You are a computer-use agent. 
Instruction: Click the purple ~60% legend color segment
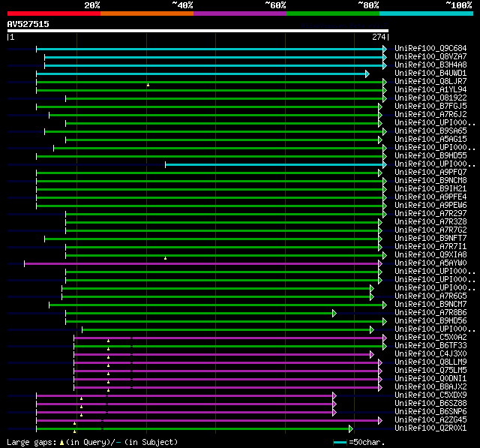240,14
